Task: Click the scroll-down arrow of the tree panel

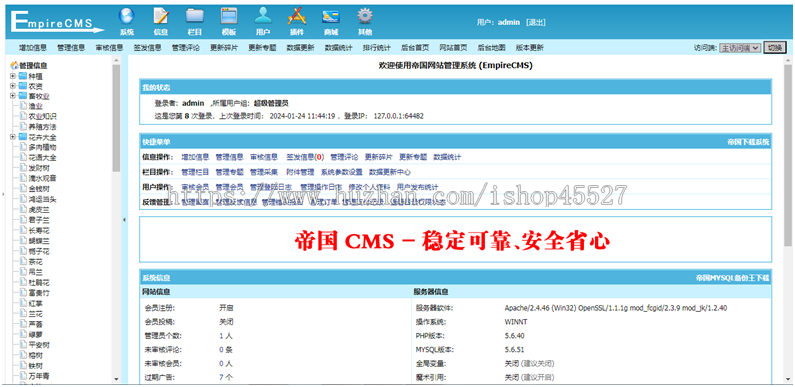Action: click(x=116, y=379)
